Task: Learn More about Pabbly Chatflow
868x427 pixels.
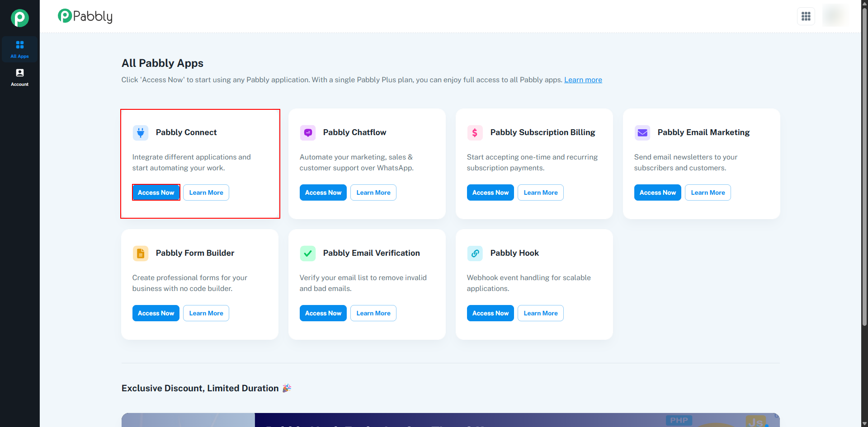Action: tap(373, 192)
